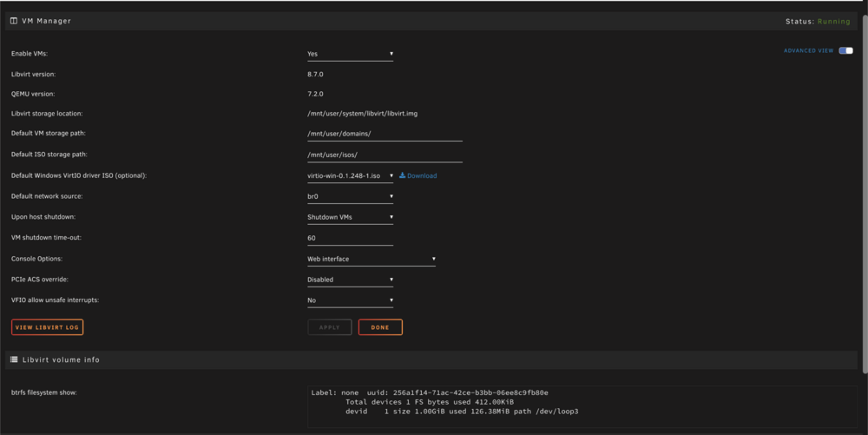
Task: Open the Enable VMs dropdown
Action: pyautogui.click(x=351, y=54)
